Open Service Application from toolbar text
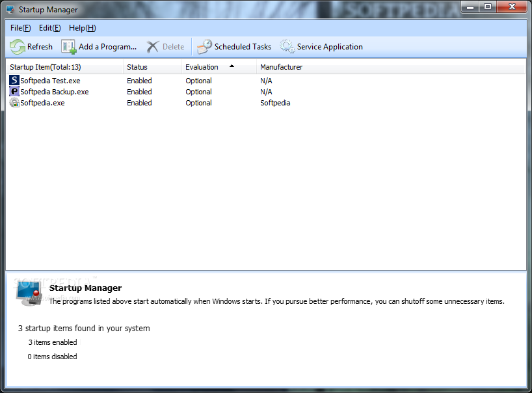532x393 pixels. click(330, 47)
